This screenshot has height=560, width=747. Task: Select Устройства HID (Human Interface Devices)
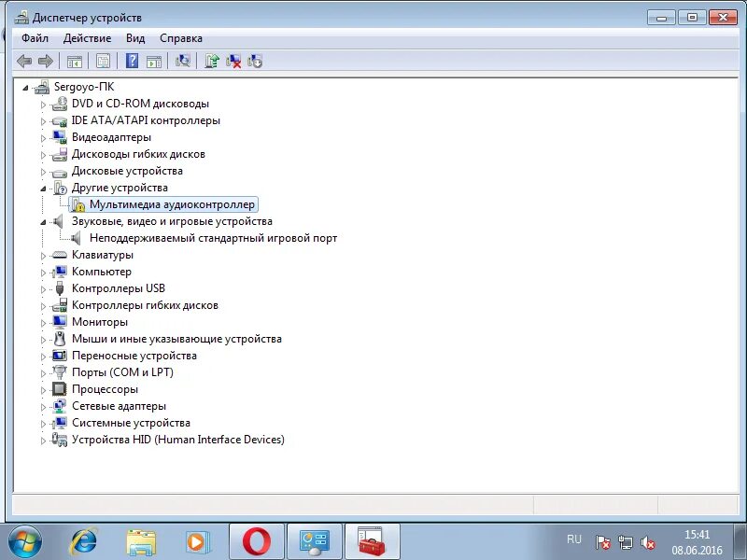click(178, 440)
